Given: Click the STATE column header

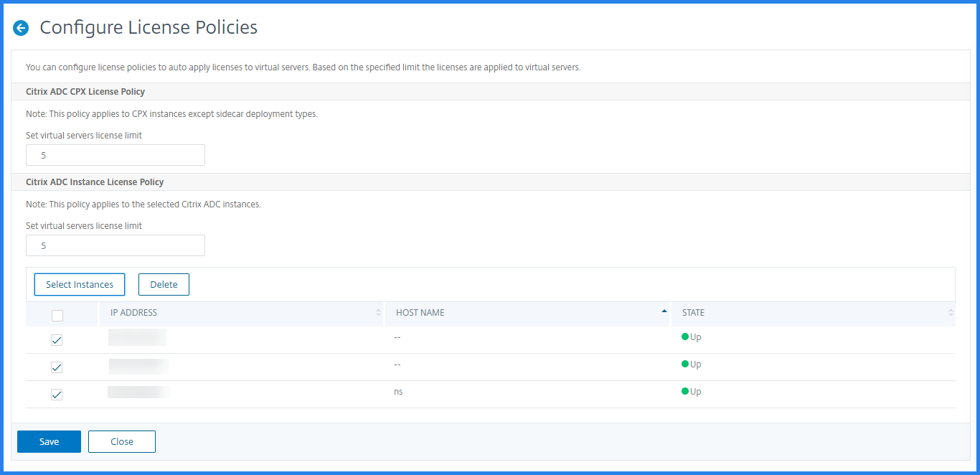Looking at the screenshot, I should click(693, 313).
